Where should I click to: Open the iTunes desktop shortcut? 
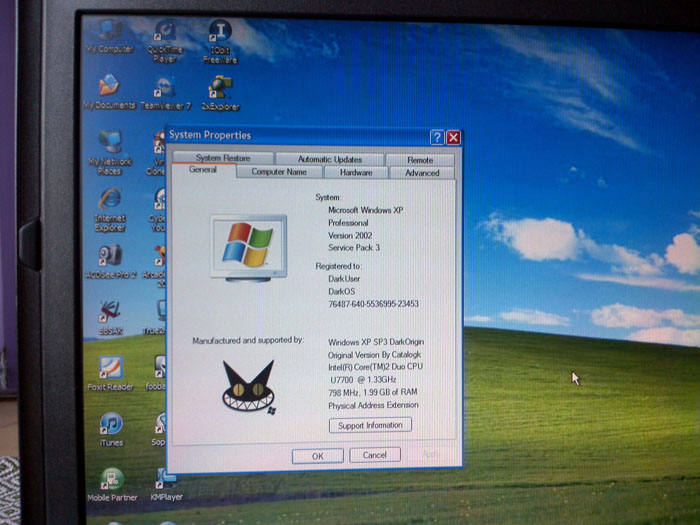pos(110,425)
